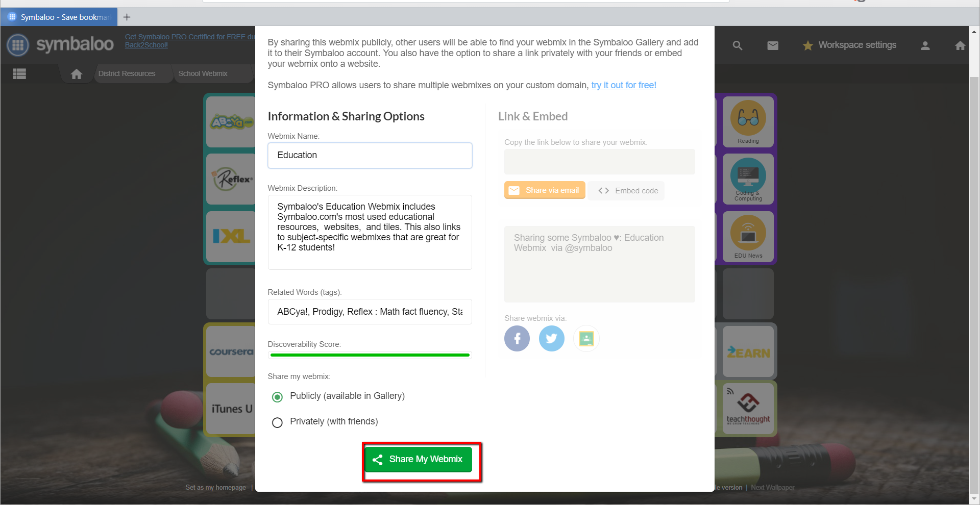Open Get Symbaloo PRO Certified link

190,41
